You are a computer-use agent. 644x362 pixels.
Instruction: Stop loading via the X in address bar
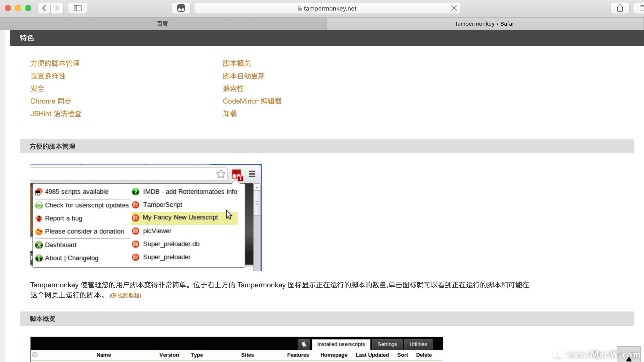coord(454,8)
